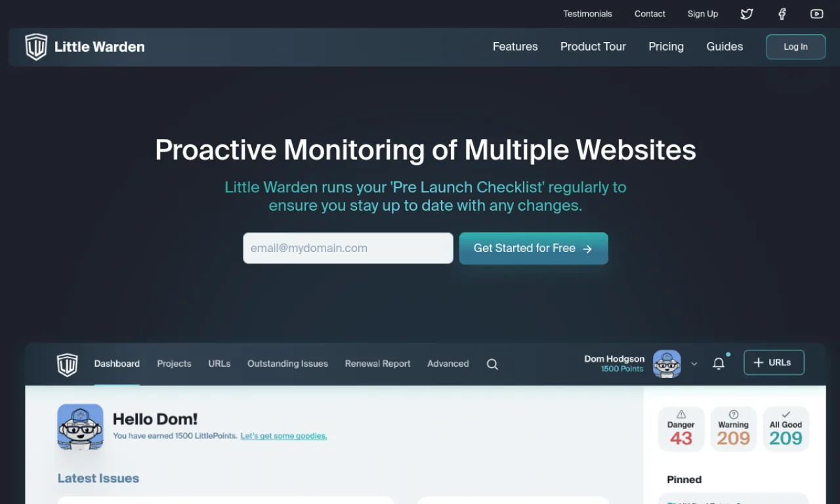Expand the user menu chevron
Screen dimensions: 840x504
pos(694,364)
